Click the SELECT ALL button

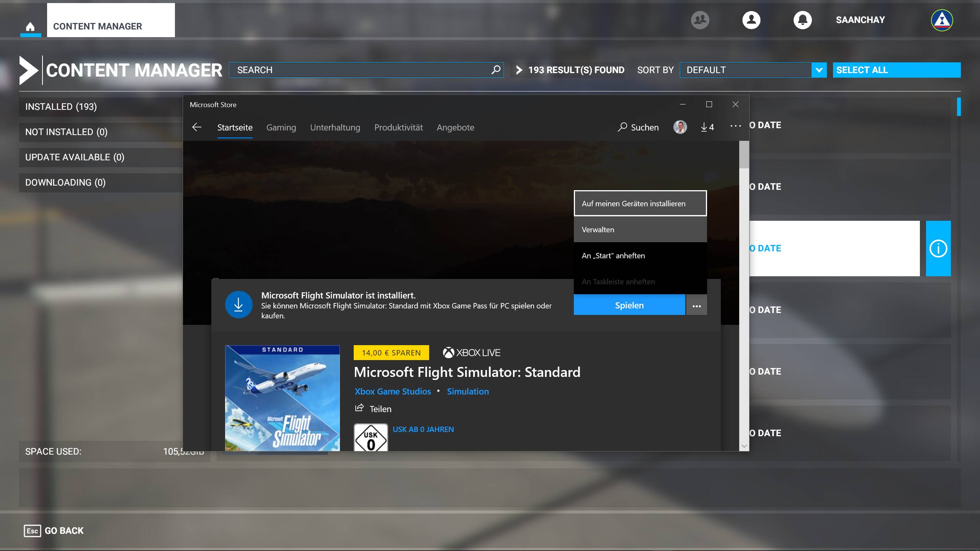[x=896, y=70]
